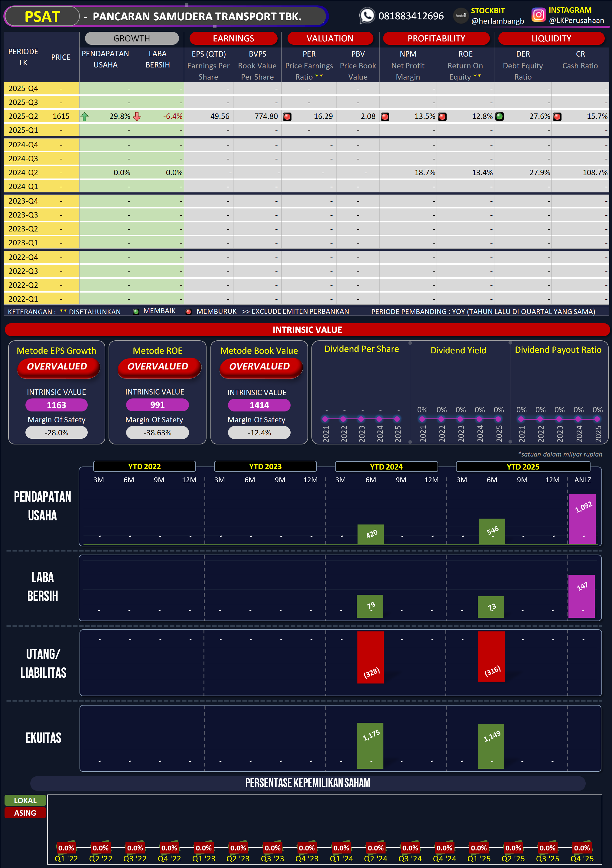This screenshot has height=868, width=612.
Task: Select the GROWTH category tab
Action: point(132,38)
